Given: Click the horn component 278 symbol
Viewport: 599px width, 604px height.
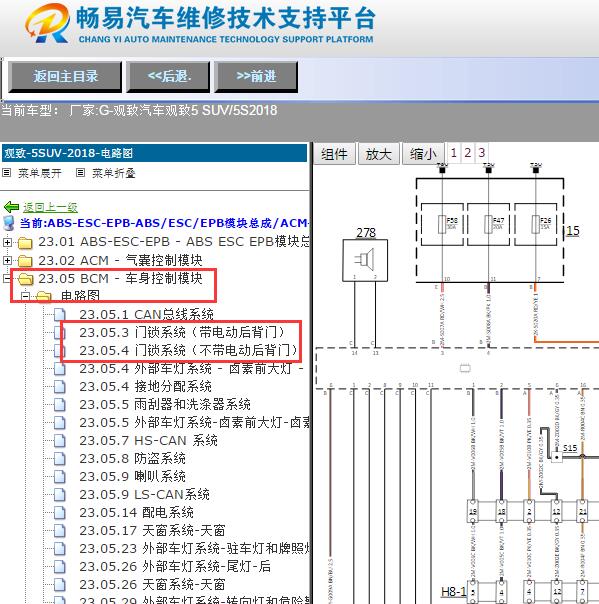Looking at the screenshot, I should tap(365, 260).
